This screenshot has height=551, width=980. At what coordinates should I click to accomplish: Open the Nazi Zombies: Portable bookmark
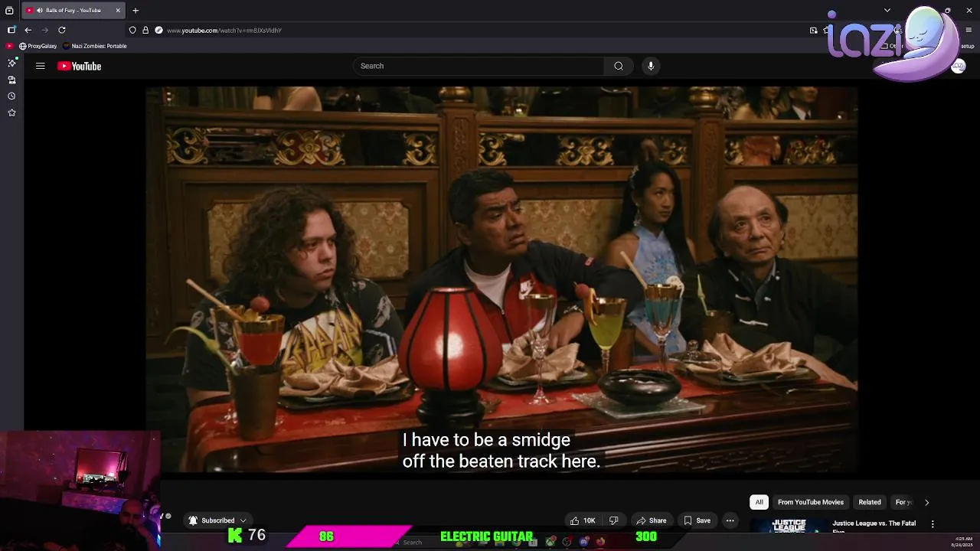click(x=95, y=46)
